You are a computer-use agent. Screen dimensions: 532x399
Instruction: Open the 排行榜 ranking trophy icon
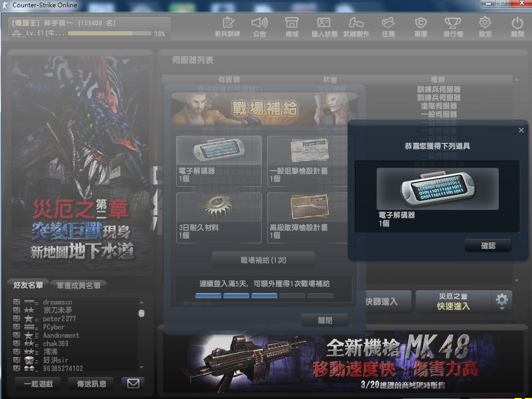click(453, 27)
